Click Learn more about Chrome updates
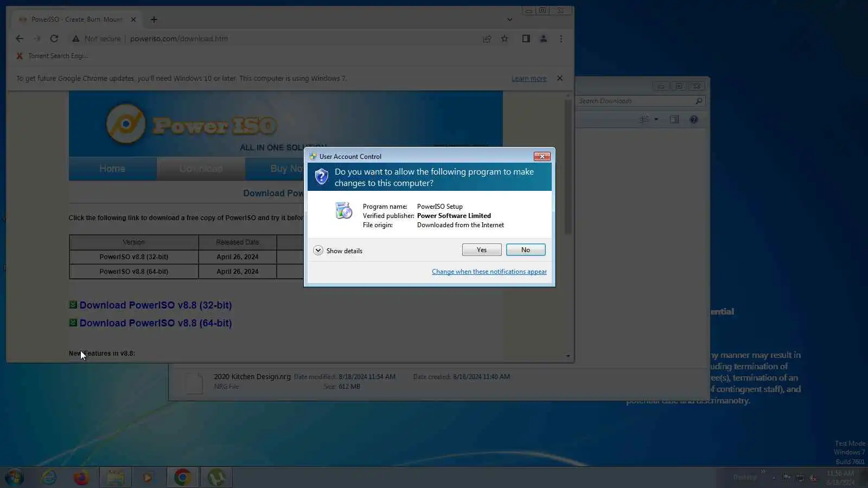Viewport: 868px width, 488px height. click(x=529, y=79)
